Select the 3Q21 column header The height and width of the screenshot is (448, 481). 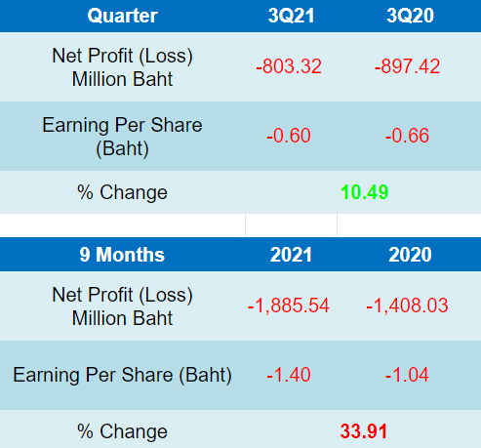point(291,16)
